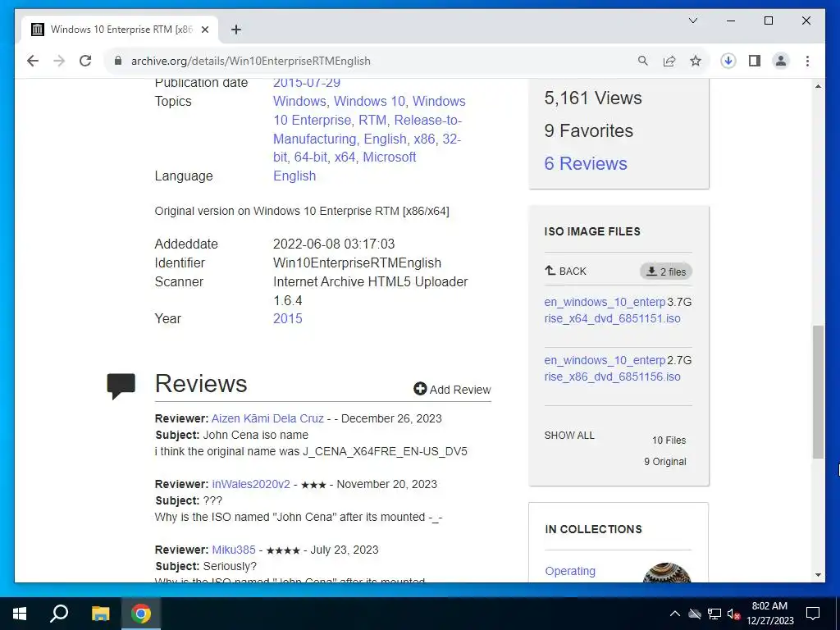The width and height of the screenshot is (840, 630).
Task: Open a new tab with plus button
Action: (236, 30)
